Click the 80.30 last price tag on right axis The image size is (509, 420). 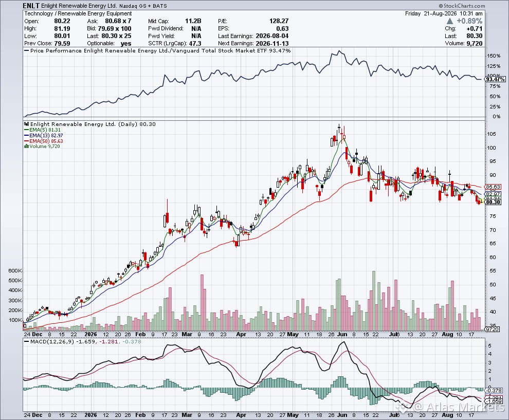[493, 202]
